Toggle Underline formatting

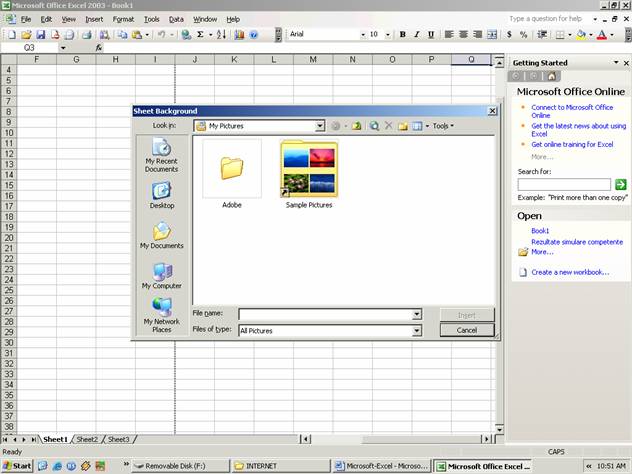pyautogui.click(x=431, y=35)
